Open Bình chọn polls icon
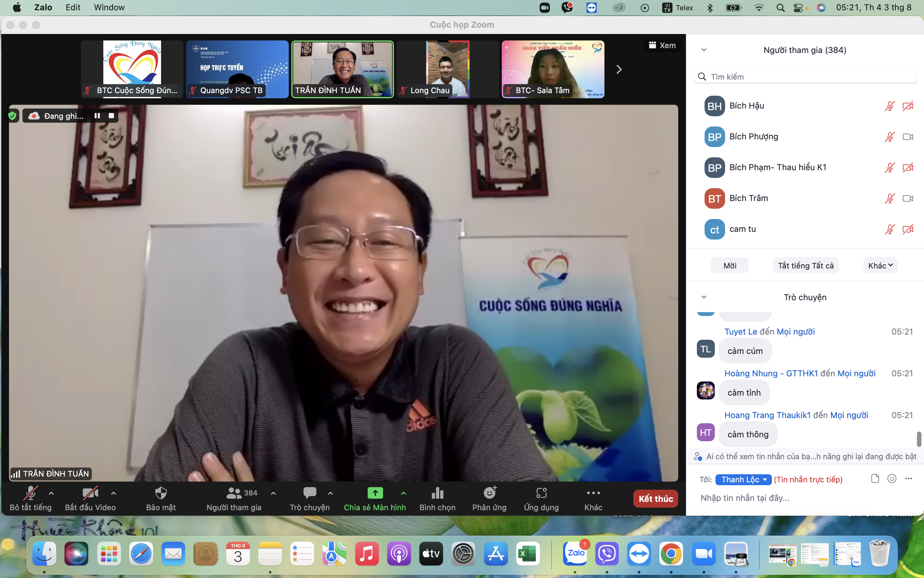Viewport: 924px width, 578px height. [437, 498]
